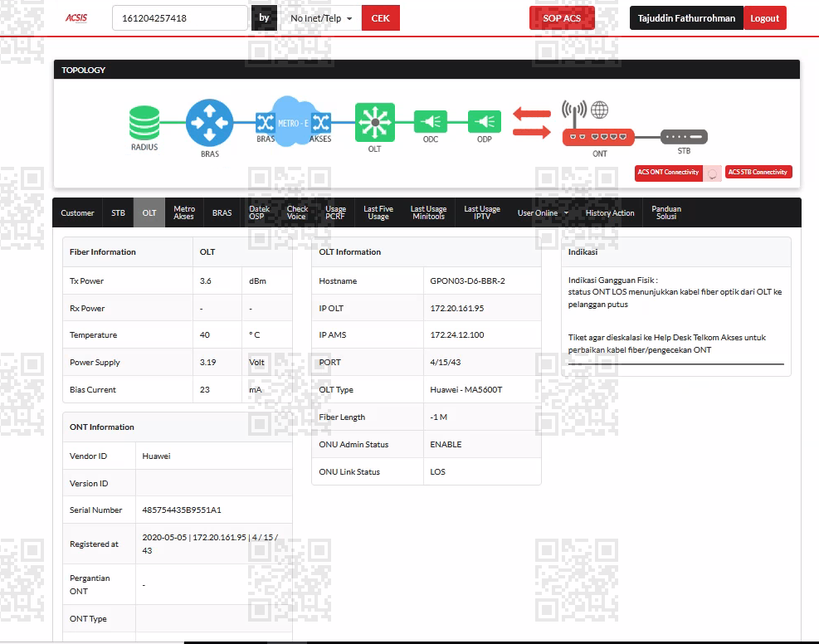Switch to the BRAS tab
819x644 pixels.
[222, 212]
